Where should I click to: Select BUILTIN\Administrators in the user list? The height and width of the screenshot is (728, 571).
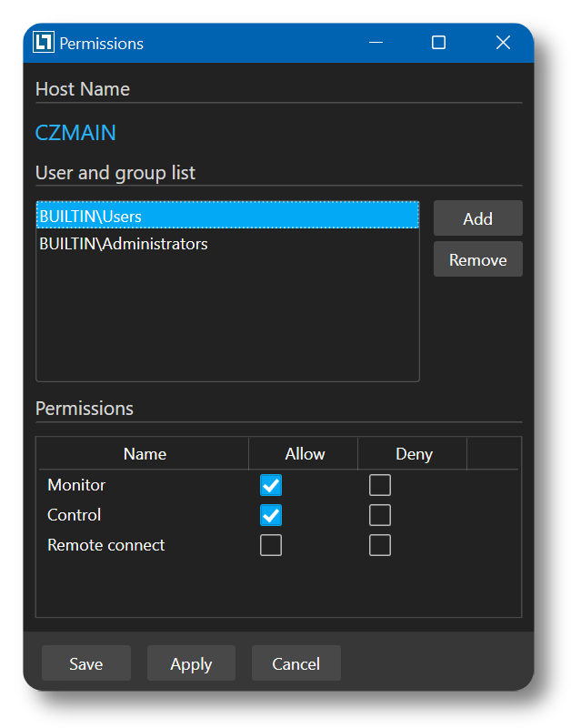pos(123,244)
